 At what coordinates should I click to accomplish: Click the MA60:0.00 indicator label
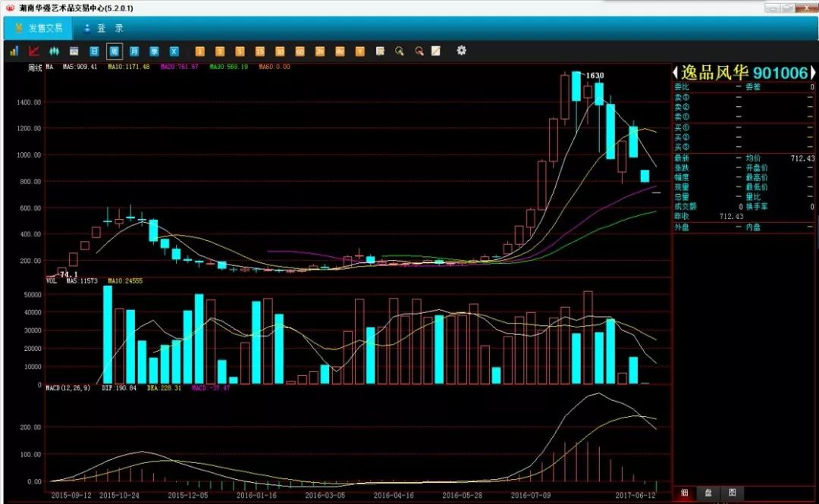click(275, 67)
